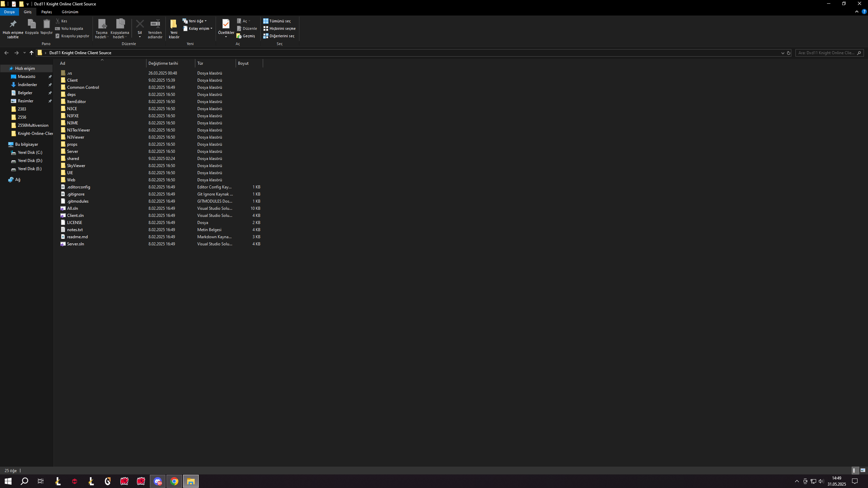Select the .gitignore file
The image size is (868, 488).
coord(76,194)
